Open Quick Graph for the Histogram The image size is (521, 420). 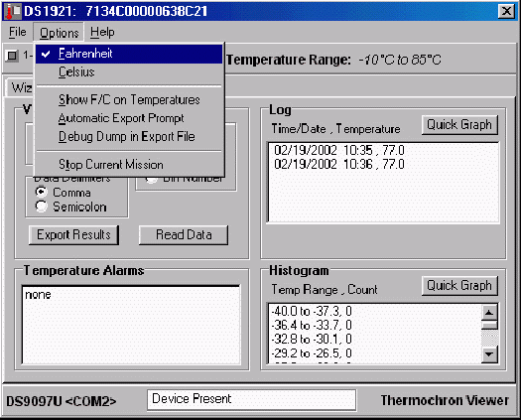[459, 286]
